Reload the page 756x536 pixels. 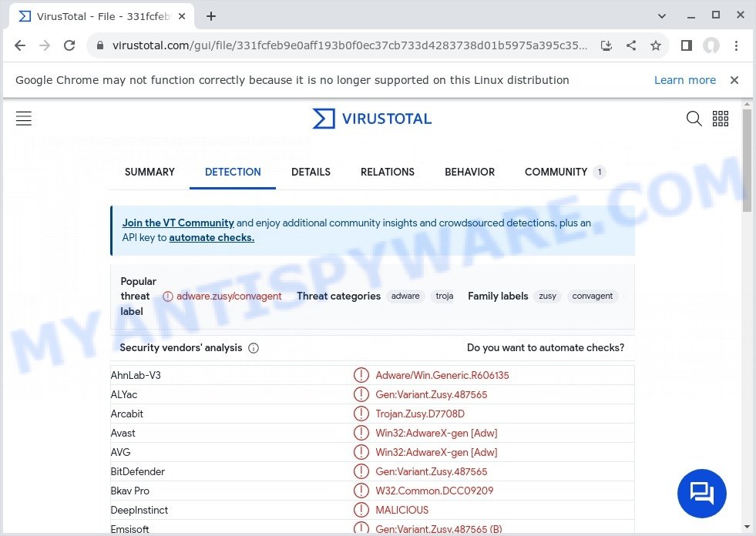69,45
